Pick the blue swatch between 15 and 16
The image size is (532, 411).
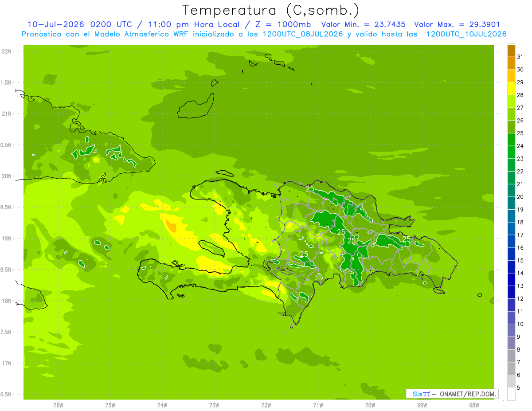click(511, 254)
